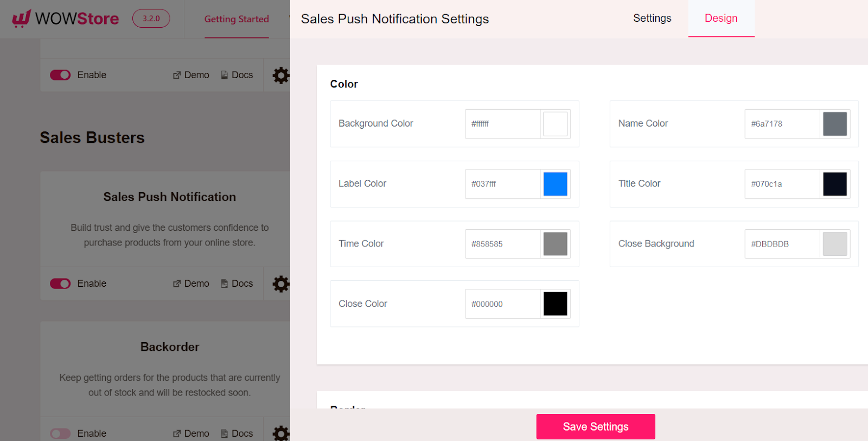Click the Sales Push Notification Settings title
The image size is (868, 441).
pyautogui.click(x=395, y=19)
